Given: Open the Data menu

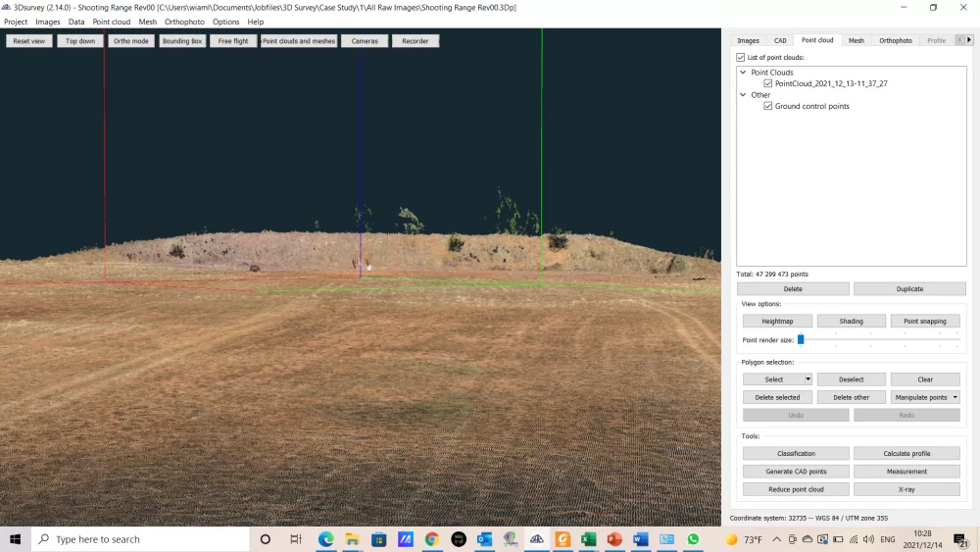Looking at the screenshot, I should (x=76, y=22).
